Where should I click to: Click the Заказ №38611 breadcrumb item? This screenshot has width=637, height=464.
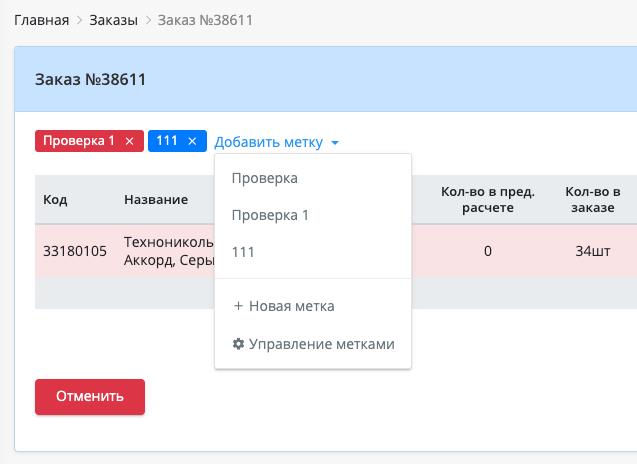pyautogui.click(x=205, y=19)
